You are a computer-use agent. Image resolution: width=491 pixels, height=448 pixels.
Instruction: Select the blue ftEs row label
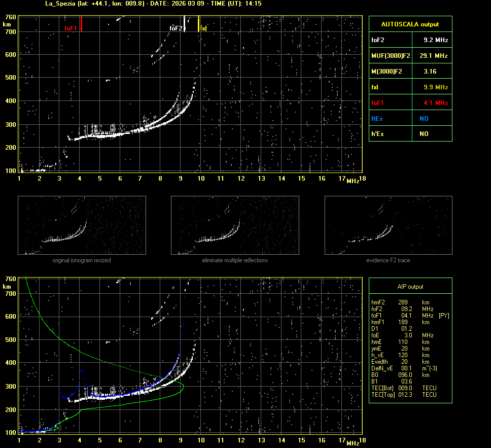coord(377,119)
